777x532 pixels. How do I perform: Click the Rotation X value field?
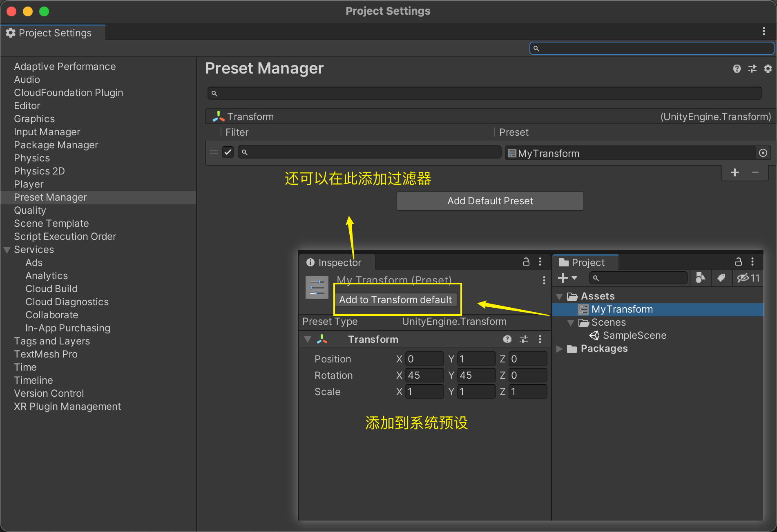pyautogui.click(x=424, y=375)
